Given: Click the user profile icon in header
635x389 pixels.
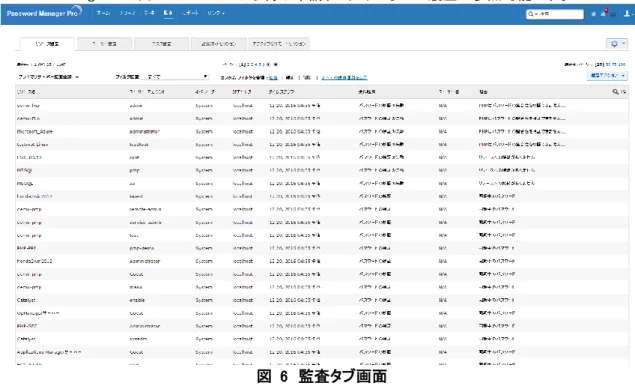Looking at the screenshot, I should (627, 14).
